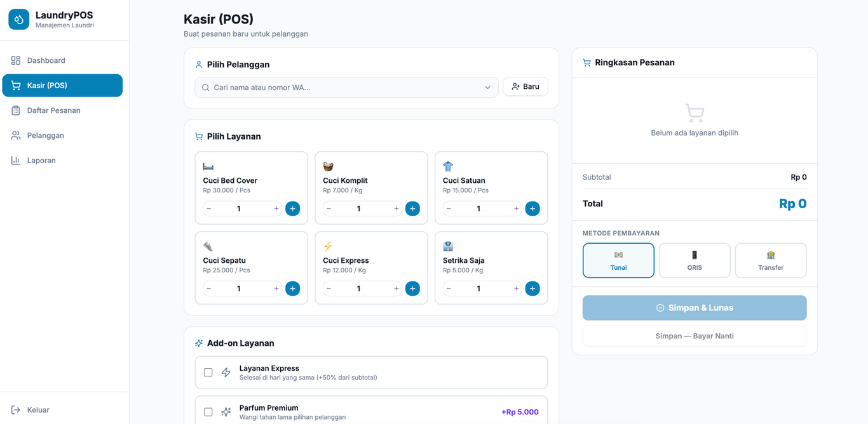This screenshot has height=424, width=868.
Task: Click the Cuci Satuan shirt icon
Action: point(448,166)
